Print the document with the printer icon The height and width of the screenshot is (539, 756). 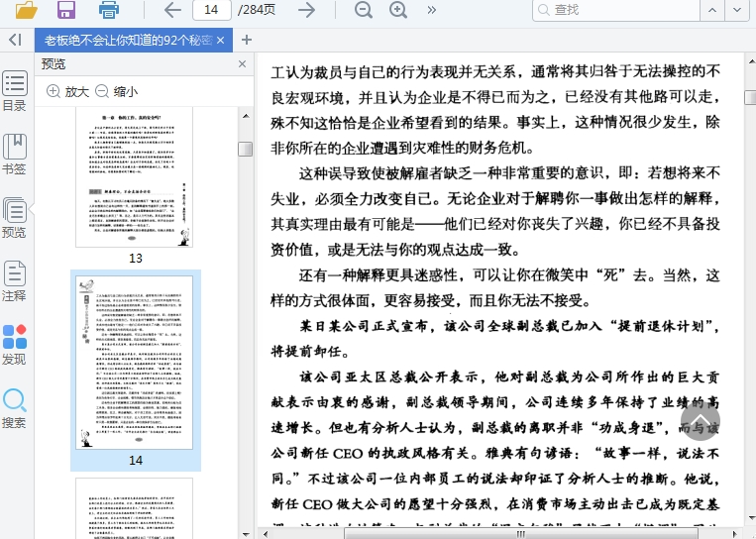point(109,10)
